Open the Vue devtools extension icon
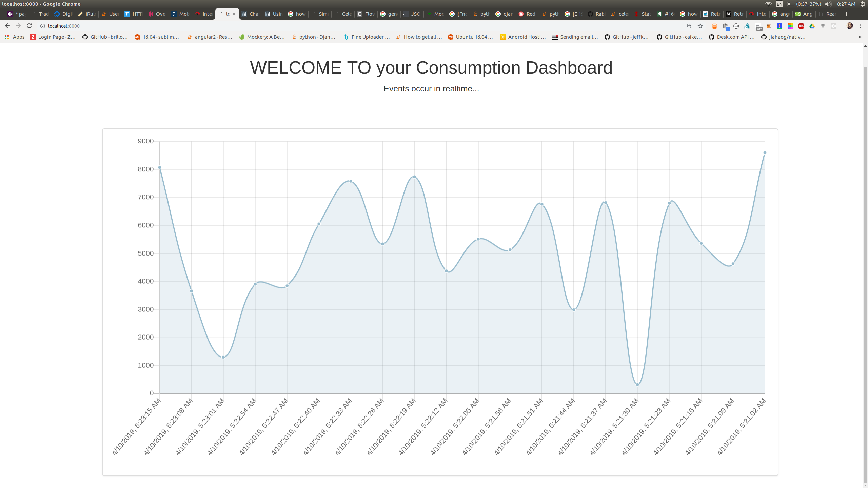 (823, 26)
